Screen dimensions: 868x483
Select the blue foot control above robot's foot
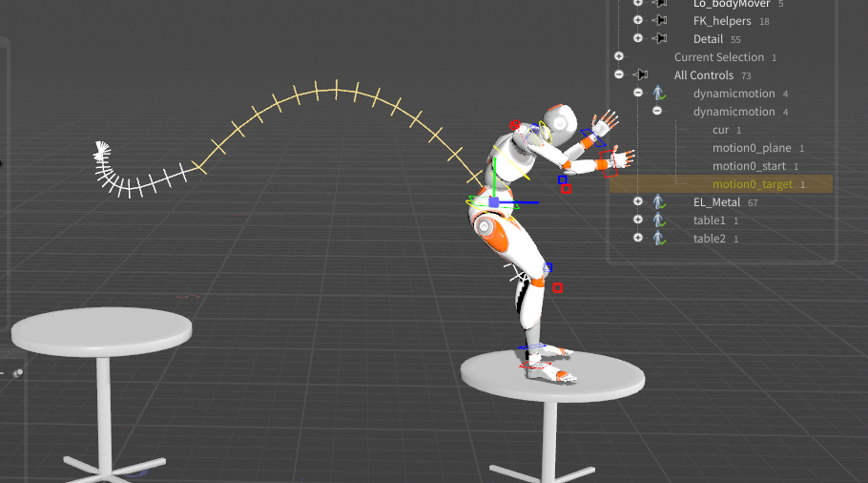pyautogui.click(x=532, y=347)
